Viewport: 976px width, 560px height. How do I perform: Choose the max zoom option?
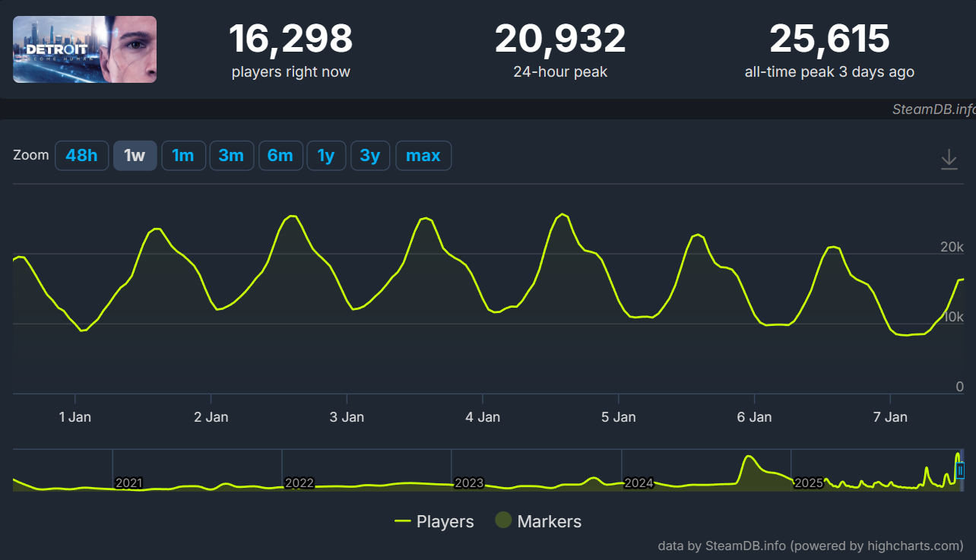click(x=423, y=156)
